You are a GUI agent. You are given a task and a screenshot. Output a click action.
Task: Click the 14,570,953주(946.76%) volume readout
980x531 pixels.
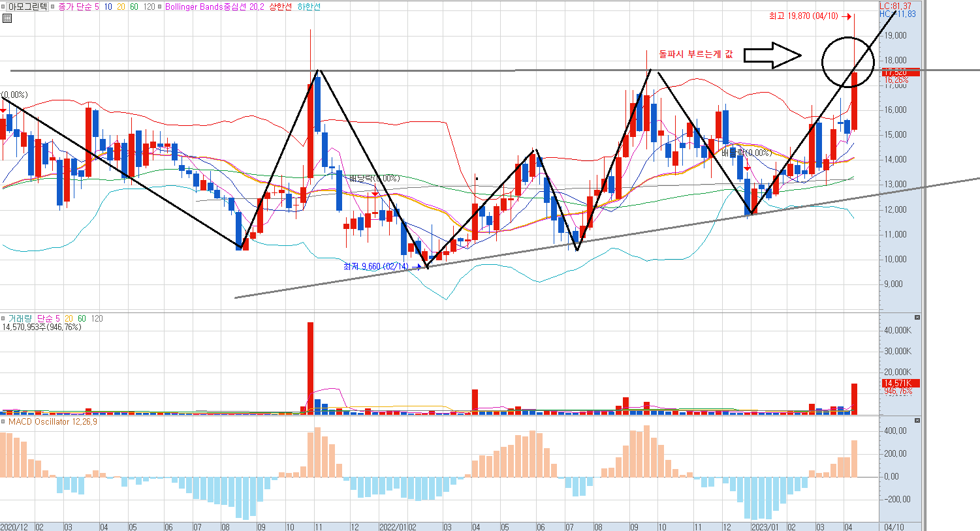pyautogui.click(x=42, y=327)
